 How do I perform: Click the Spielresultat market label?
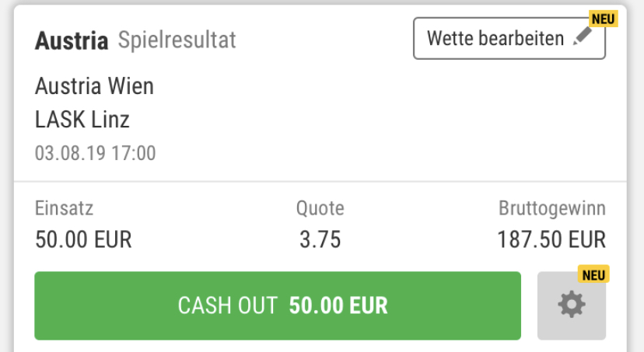click(177, 40)
